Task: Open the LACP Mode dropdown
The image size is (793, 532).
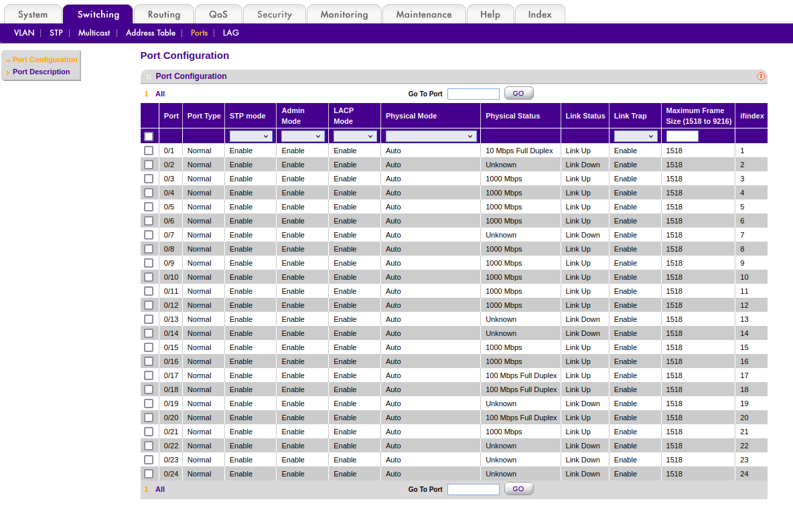Action: pos(355,137)
